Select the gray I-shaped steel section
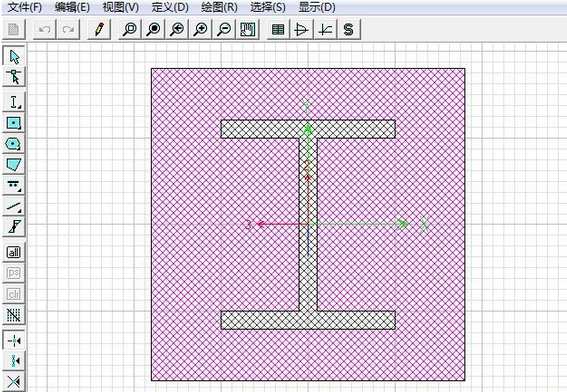The image size is (567, 392). 308,275
